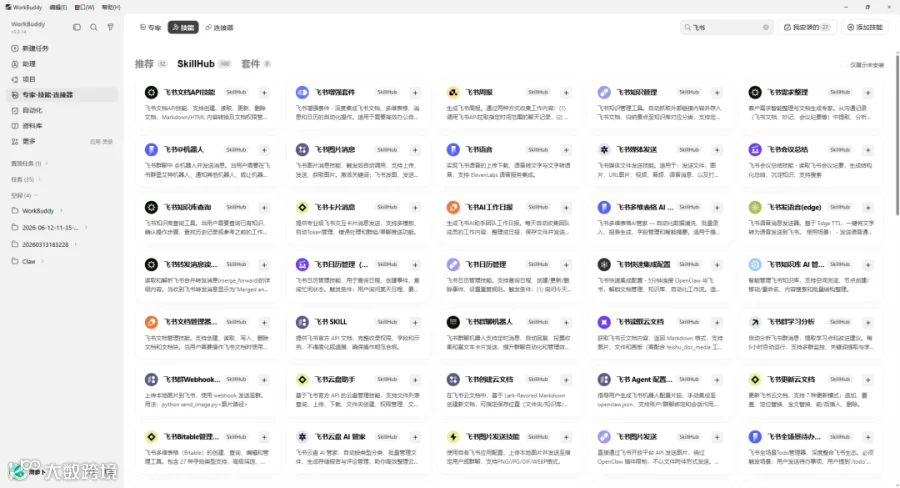900x488 pixels.
Task: Click the 飞书知识库查询 gear icon
Action: click(x=151, y=207)
